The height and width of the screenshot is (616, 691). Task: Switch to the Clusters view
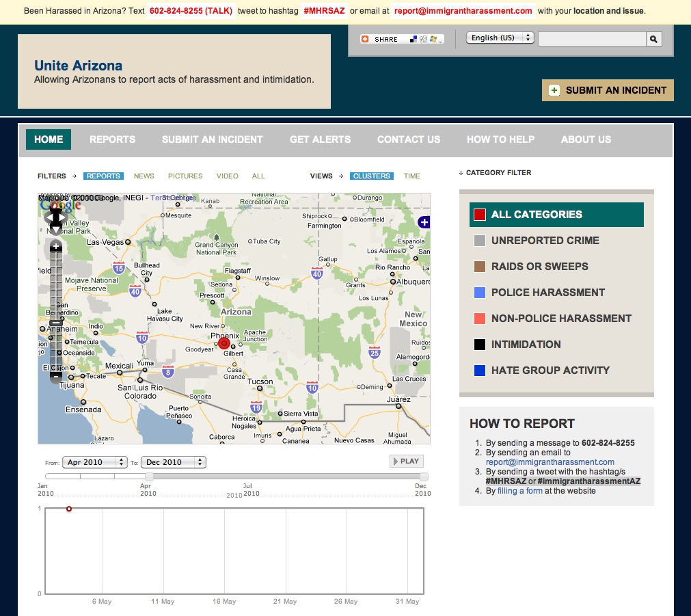pyautogui.click(x=372, y=176)
